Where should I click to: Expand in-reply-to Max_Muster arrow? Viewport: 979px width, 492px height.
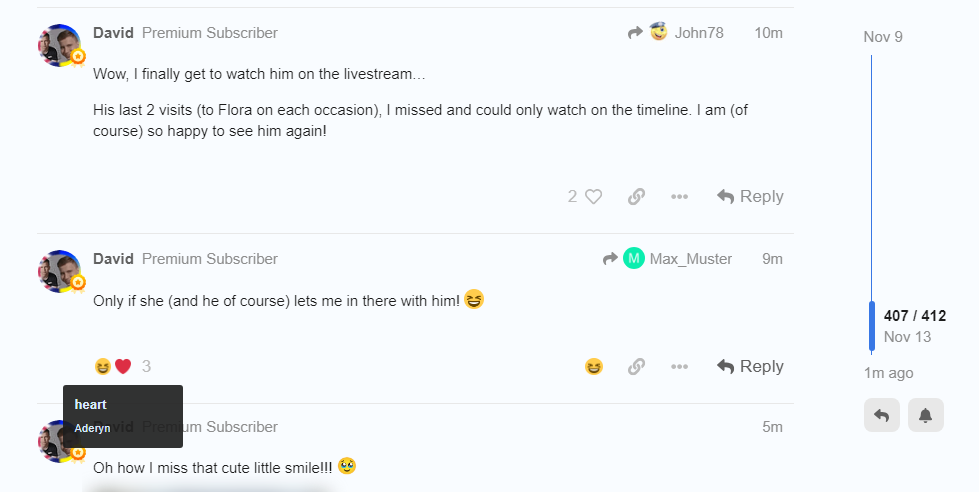pos(610,258)
